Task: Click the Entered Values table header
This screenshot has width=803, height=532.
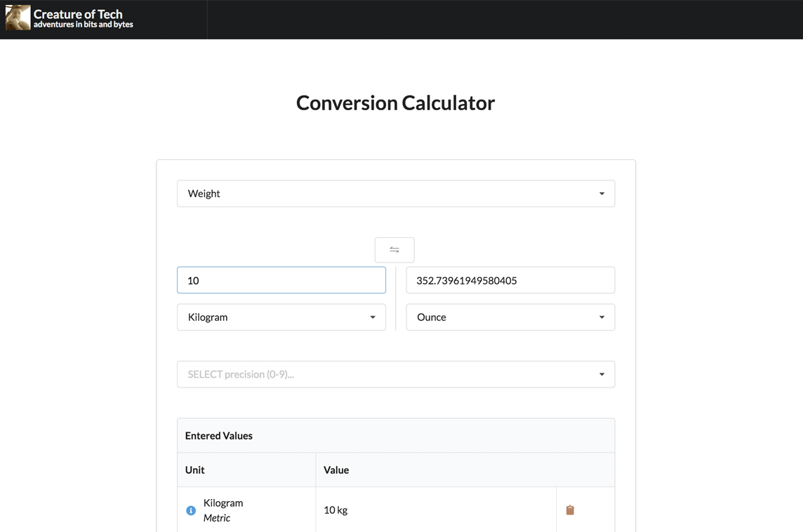Action: (x=219, y=436)
